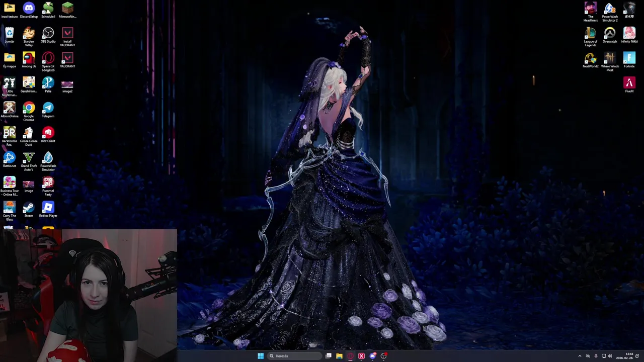Launch PowerWash Simulator 2 shortcut

(x=610, y=12)
